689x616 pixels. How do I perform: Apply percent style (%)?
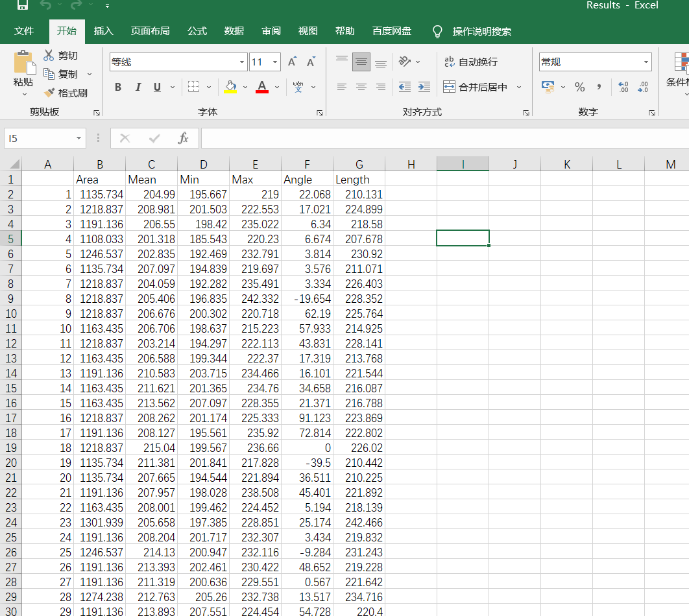[x=579, y=87]
